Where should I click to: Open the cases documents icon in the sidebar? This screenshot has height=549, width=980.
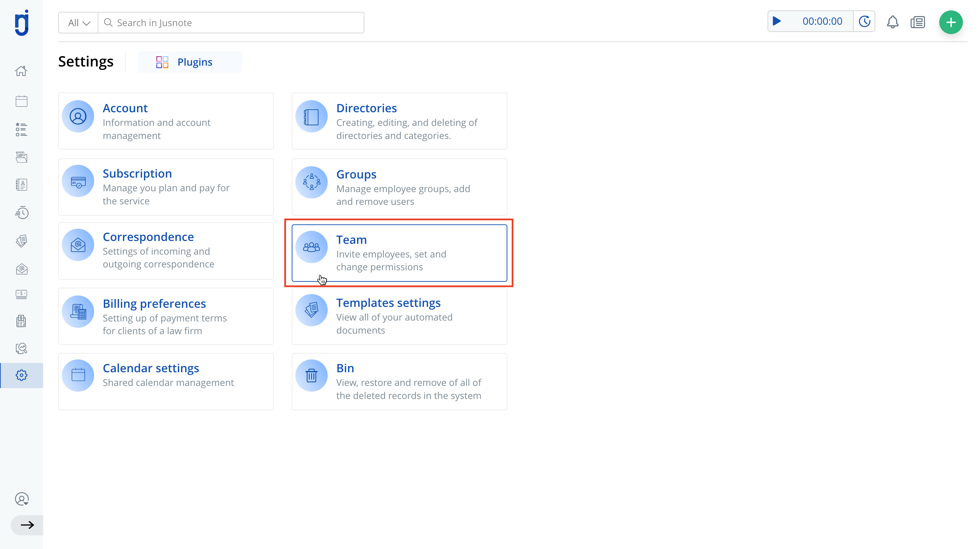point(21,157)
